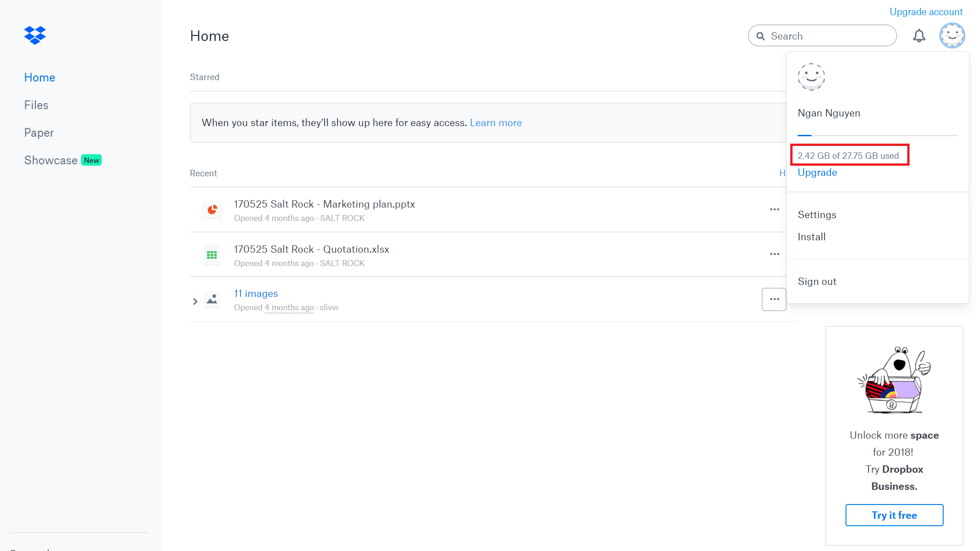
Task: Go to Home in sidebar
Action: [40, 77]
